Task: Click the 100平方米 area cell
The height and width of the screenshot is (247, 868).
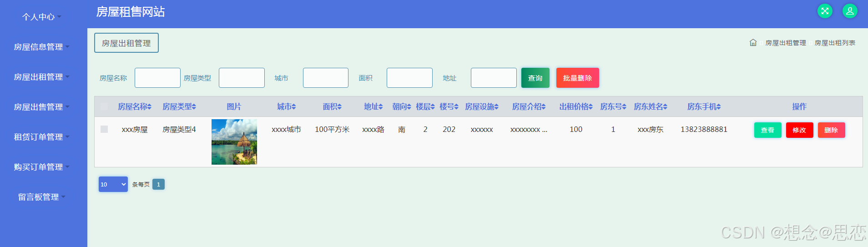Action: pos(332,129)
